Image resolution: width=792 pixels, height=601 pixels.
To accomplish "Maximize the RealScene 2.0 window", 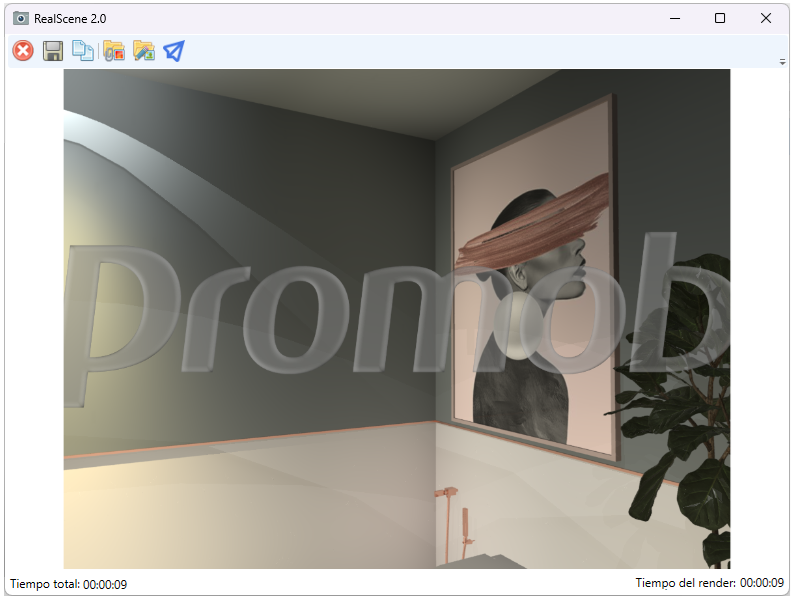I will click(720, 18).
